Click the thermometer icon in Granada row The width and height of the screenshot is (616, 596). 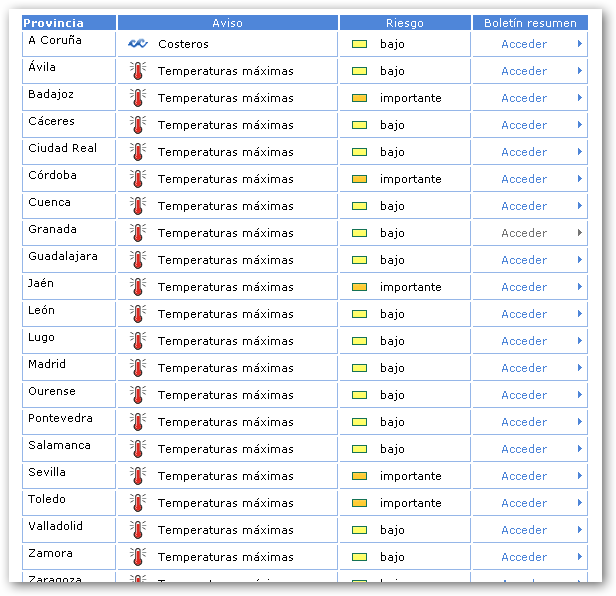click(x=137, y=233)
